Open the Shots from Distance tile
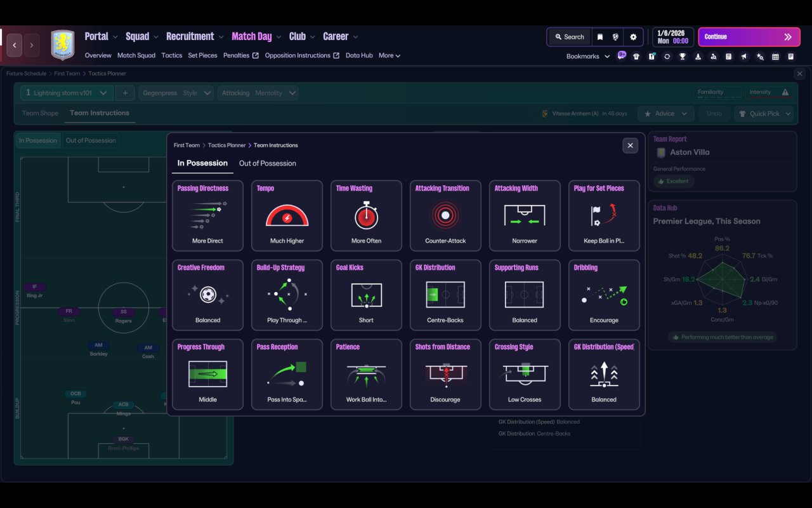Image resolution: width=812 pixels, height=508 pixels. 445,375
